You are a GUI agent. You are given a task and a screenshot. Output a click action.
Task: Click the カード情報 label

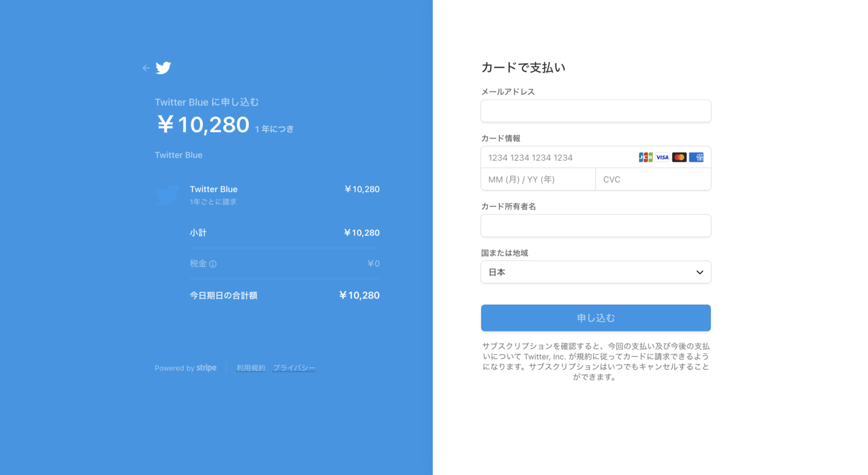pos(501,139)
